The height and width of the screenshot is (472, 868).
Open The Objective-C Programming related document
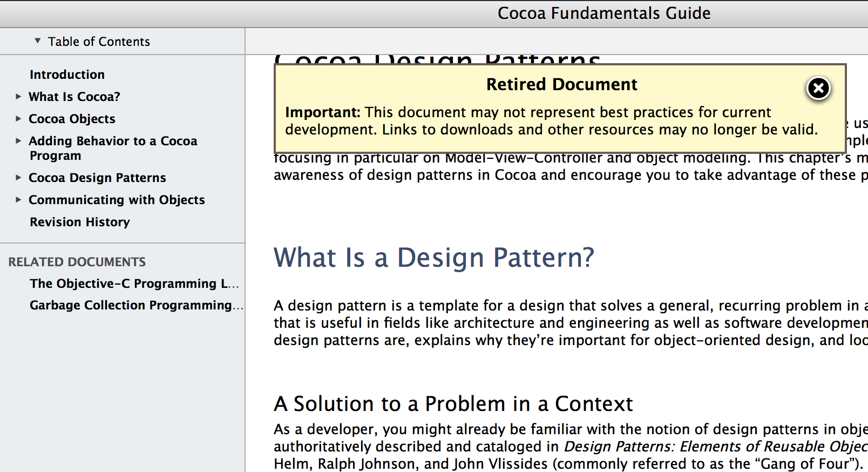coord(134,284)
